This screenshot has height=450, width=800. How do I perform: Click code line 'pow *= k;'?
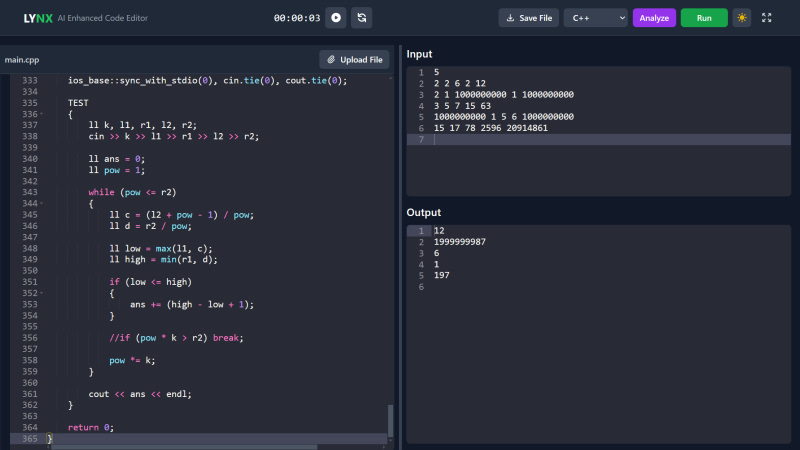click(x=132, y=360)
